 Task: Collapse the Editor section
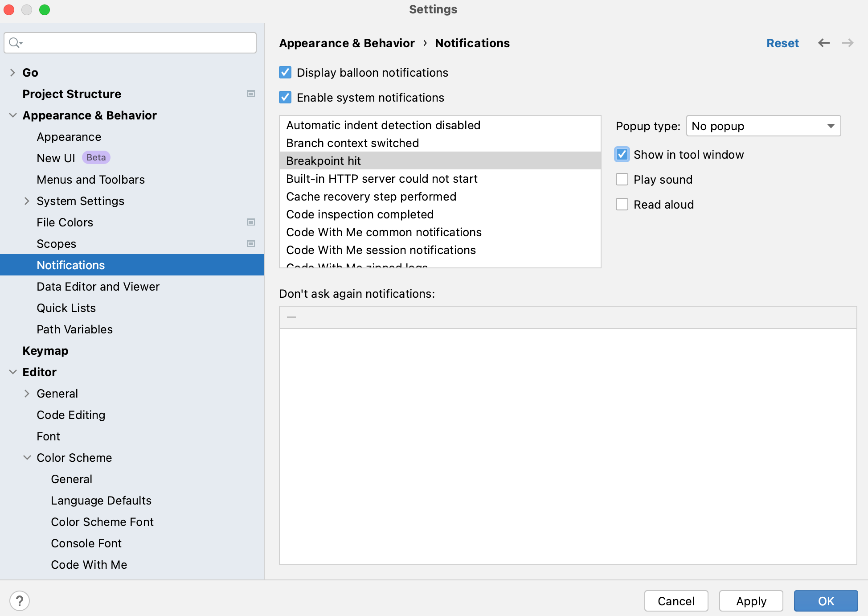pos(12,372)
